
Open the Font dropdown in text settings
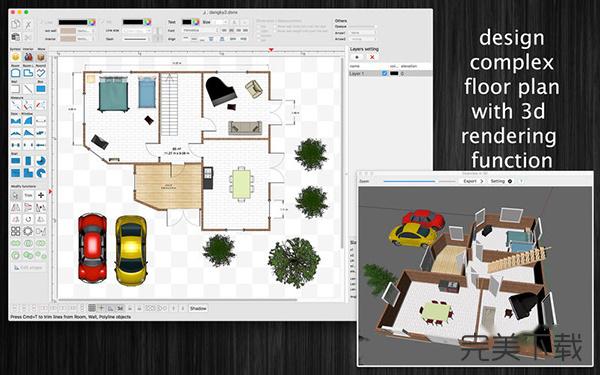point(199,30)
